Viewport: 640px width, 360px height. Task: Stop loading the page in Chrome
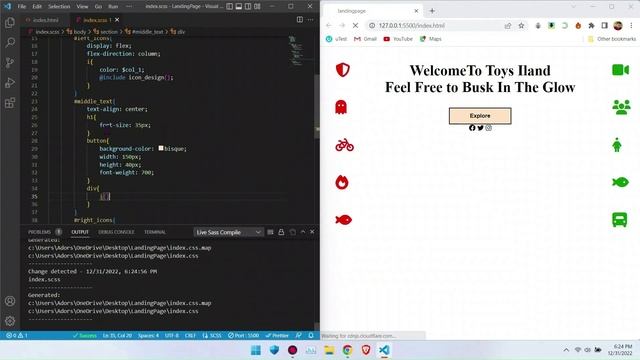click(x=356, y=25)
